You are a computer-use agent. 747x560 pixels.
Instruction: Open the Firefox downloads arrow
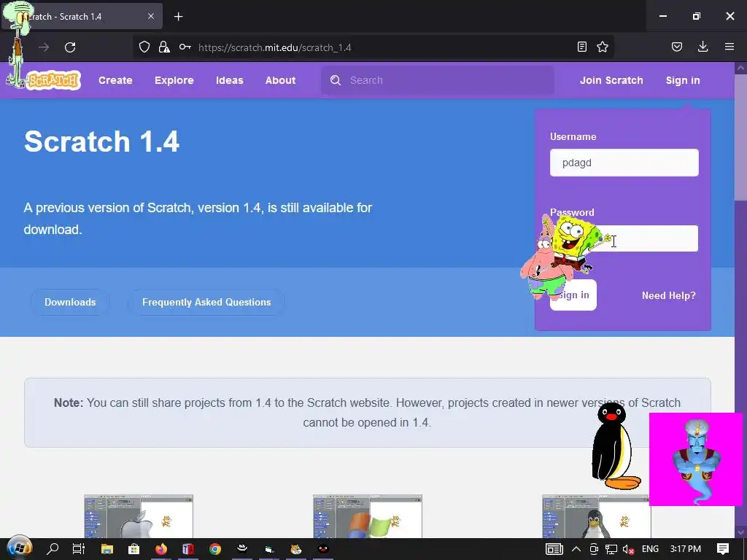tap(703, 47)
